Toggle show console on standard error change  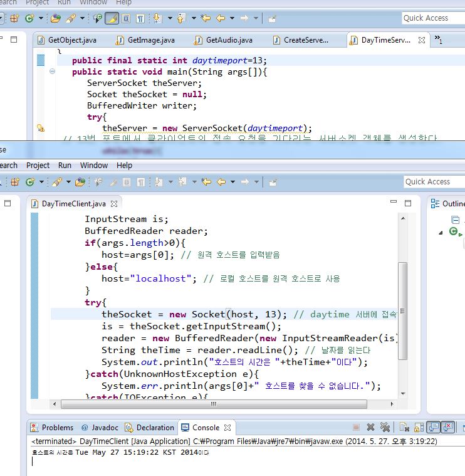tap(448, 428)
